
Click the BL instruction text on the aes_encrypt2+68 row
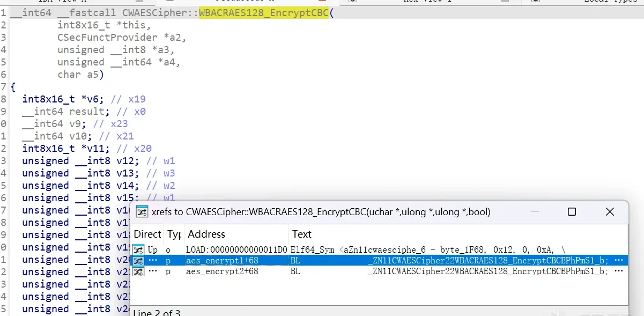(295, 272)
